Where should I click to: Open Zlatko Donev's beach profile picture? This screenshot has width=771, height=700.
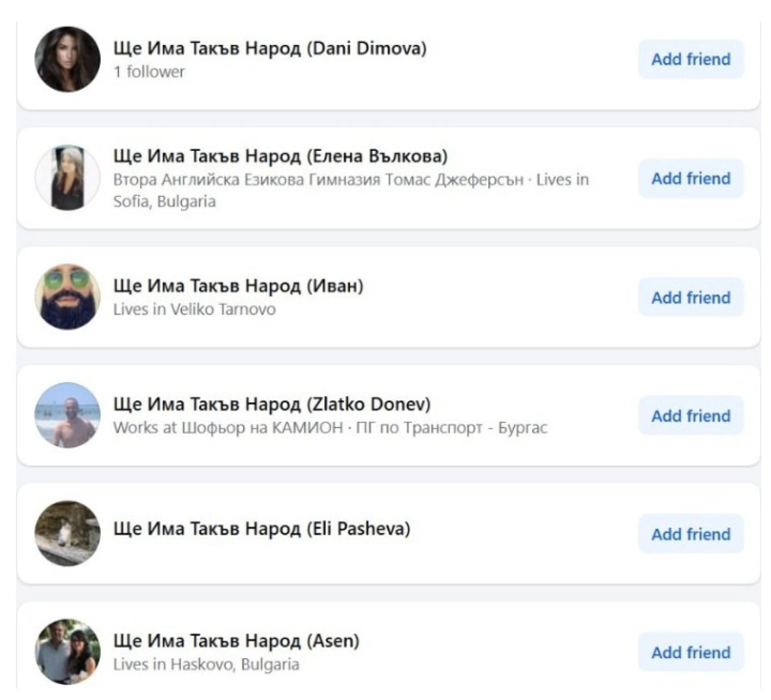67,415
